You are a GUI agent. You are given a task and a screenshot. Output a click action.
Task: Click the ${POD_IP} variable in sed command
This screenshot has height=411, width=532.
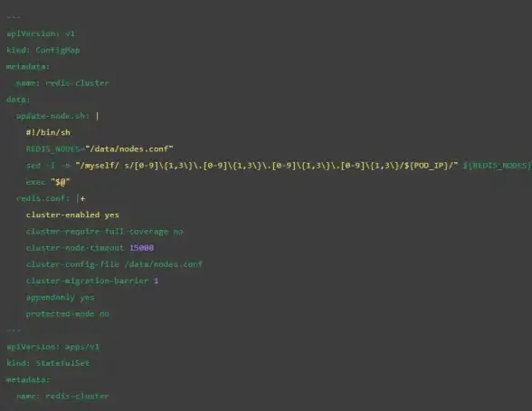pos(427,166)
